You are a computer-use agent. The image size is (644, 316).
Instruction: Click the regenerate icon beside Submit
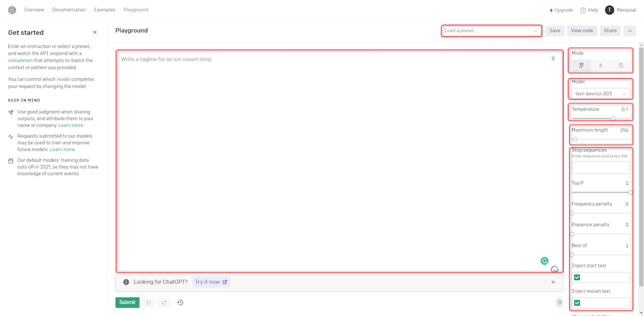[x=164, y=302]
